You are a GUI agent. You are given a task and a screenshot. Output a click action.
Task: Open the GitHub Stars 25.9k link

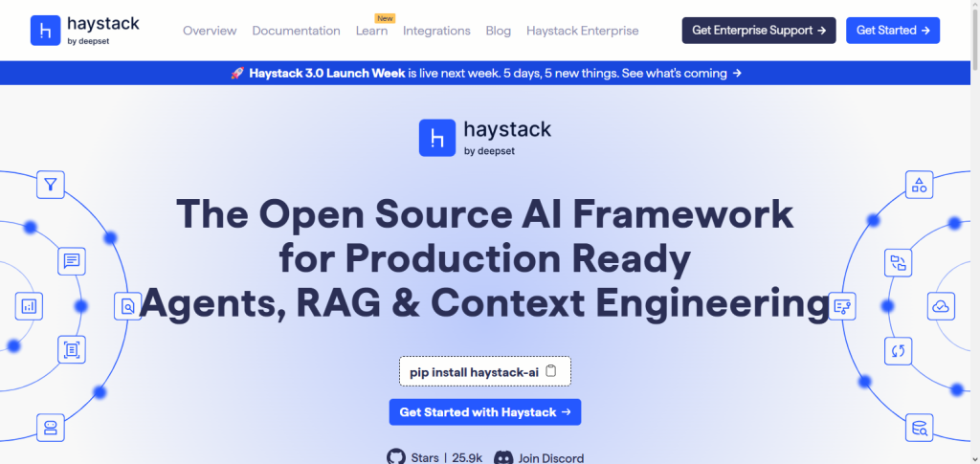pos(434,457)
